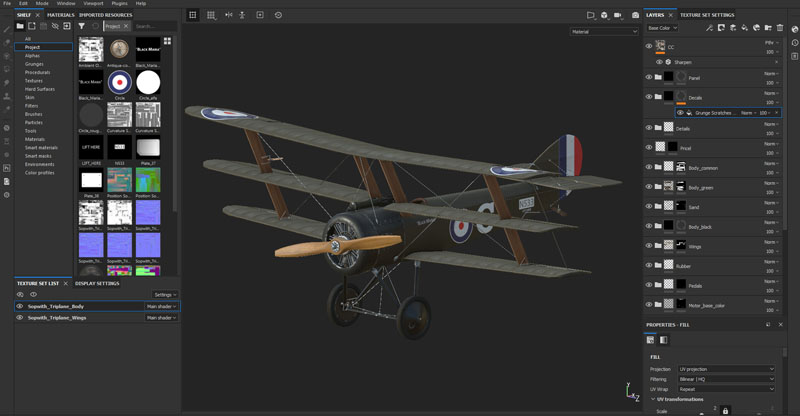Open the Projection UV projection dropdown
This screenshot has height=416, width=800.
coord(725,369)
